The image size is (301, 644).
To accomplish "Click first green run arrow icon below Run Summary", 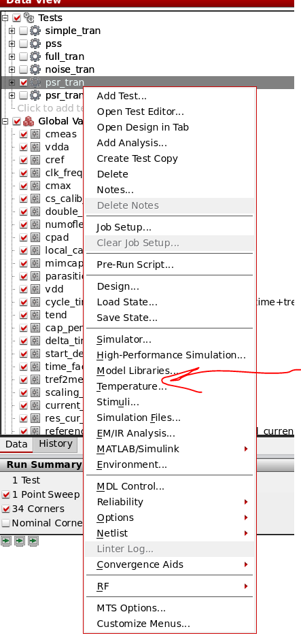I will point(5,541).
